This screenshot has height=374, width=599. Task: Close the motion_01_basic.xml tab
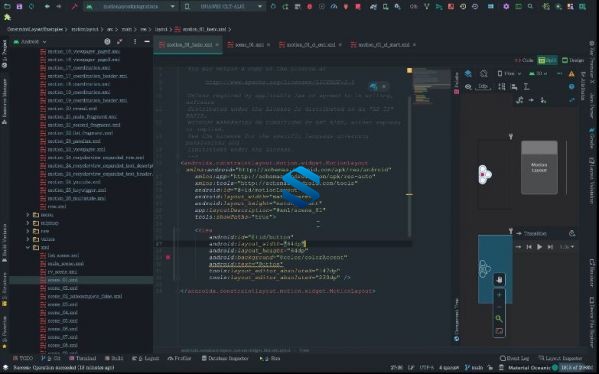(x=217, y=45)
